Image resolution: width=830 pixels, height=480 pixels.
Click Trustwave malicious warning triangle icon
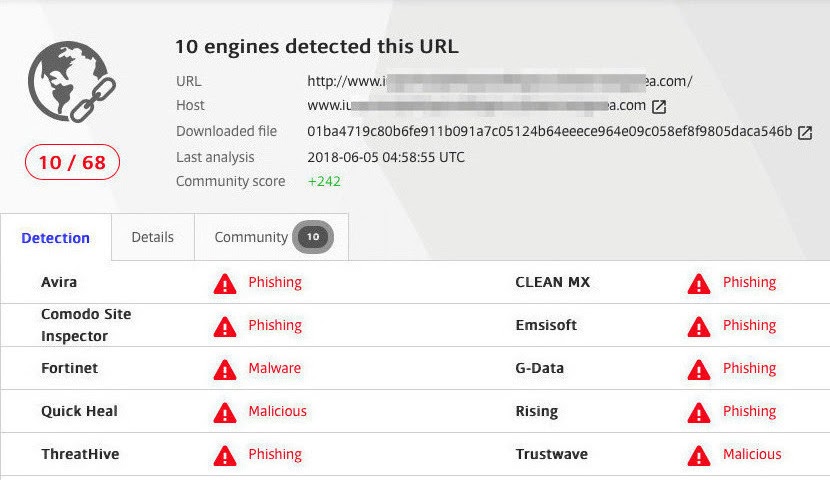click(698, 455)
